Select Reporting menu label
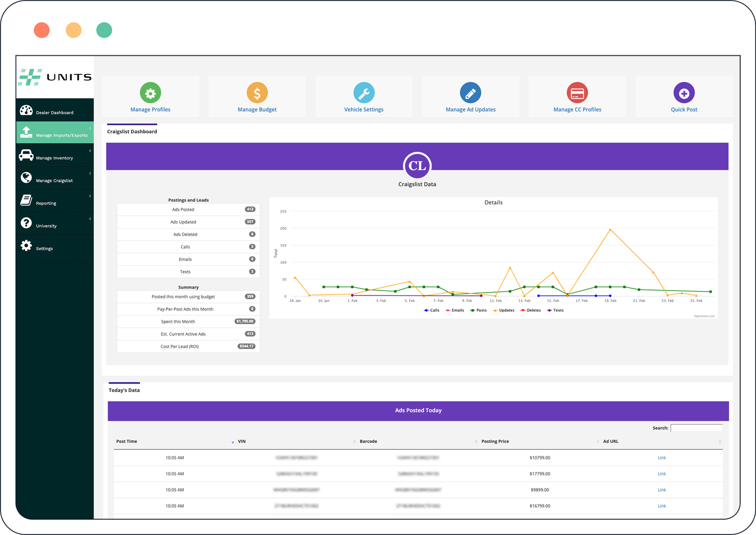The image size is (756, 535). (46, 203)
